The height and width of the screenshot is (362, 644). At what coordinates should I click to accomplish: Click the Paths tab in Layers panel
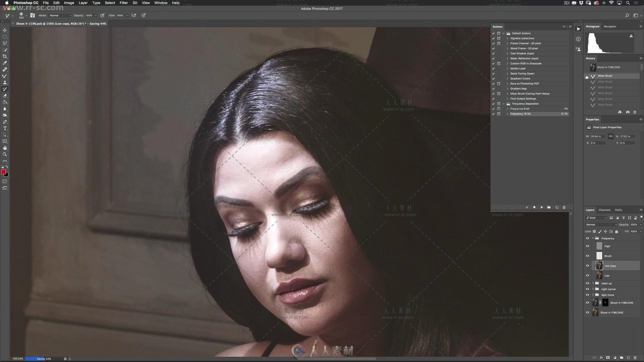(x=619, y=209)
